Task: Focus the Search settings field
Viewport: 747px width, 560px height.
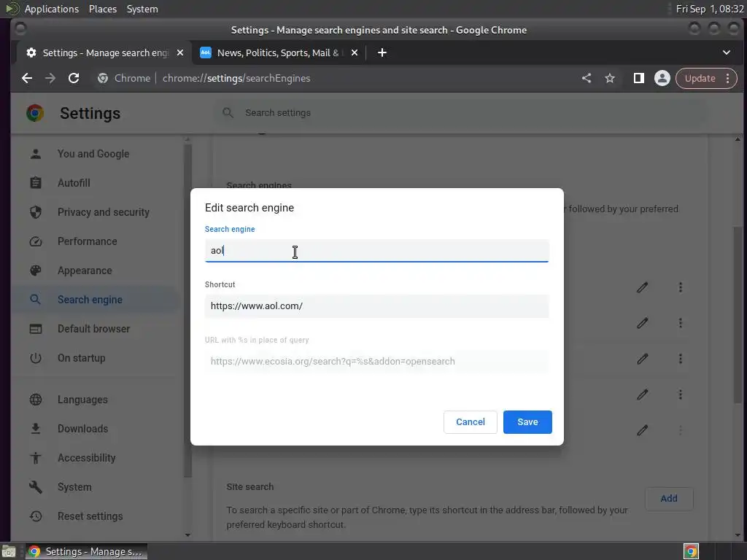Action: [x=461, y=113]
